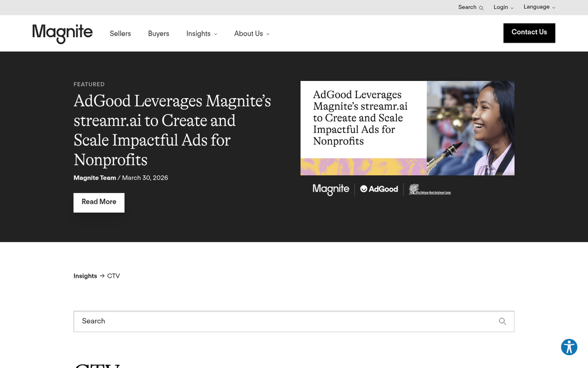Open the Insights breadcrumb link
Viewport: 588px width, 368px height.
click(85, 276)
